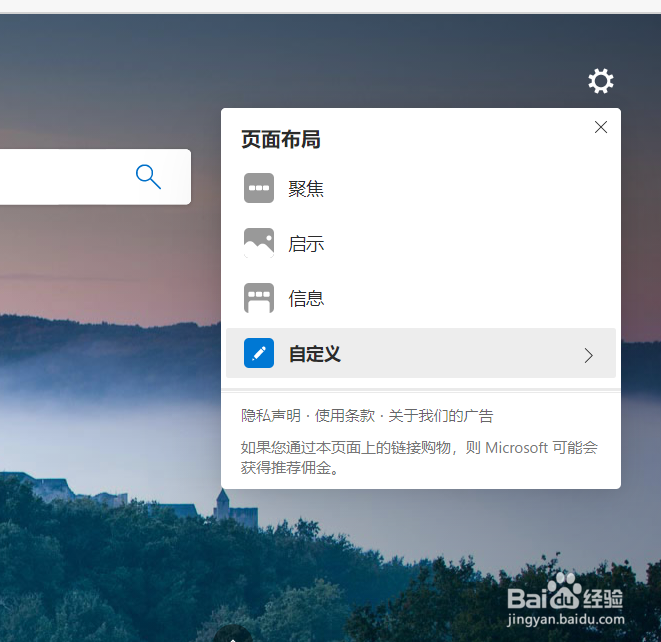Select the 聚焦 layout text label
Viewport: 661px width, 642px height.
pos(306,189)
